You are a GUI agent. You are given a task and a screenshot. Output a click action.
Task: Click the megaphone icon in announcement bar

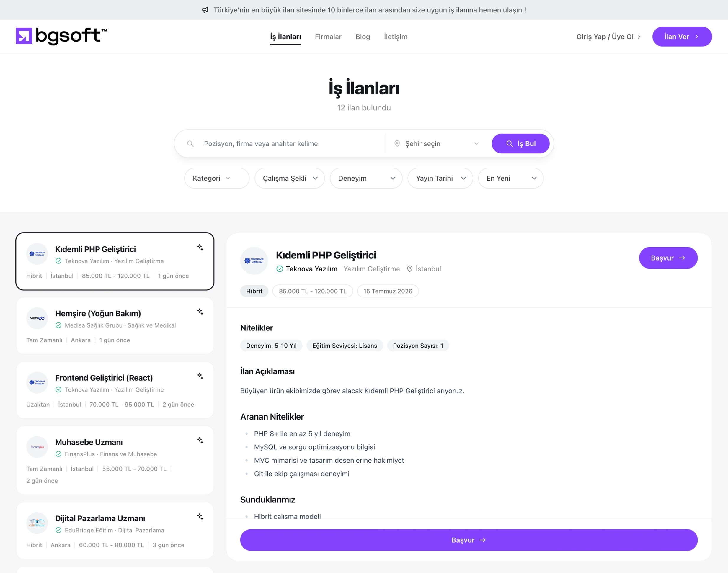tap(205, 10)
